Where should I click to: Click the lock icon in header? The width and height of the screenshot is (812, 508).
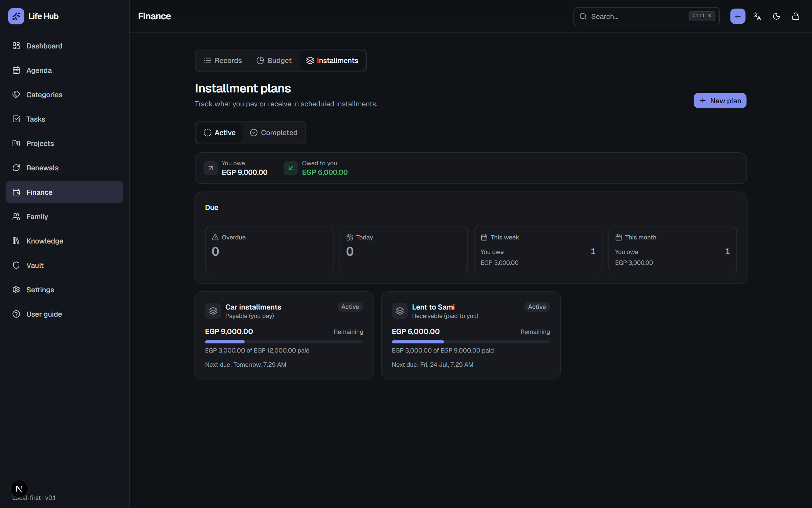(x=796, y=16)
